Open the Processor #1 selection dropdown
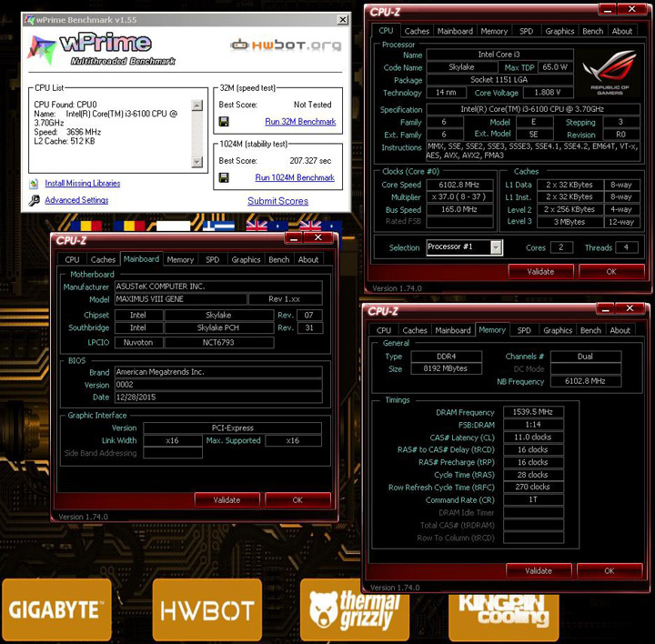The image size is (655, 644). pyautogui.click(x=496, y=247)
